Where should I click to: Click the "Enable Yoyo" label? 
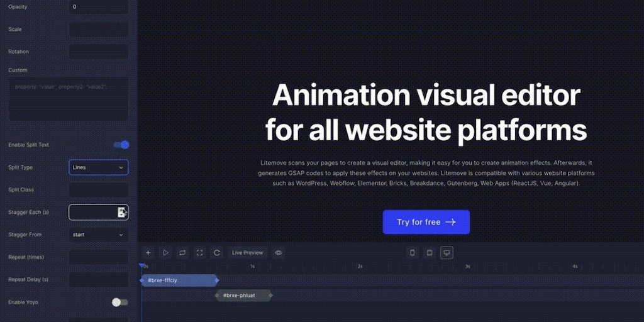(23, 303)
